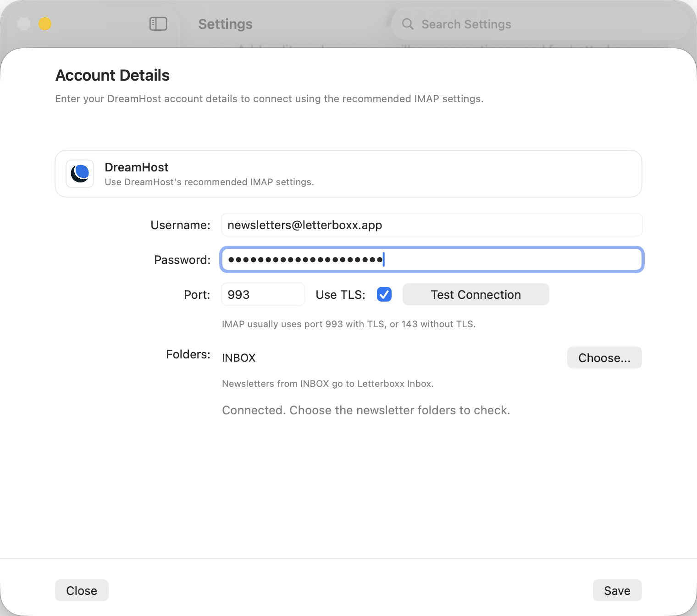
Task: Open the Choose... folders button
Action: point(604,357)
